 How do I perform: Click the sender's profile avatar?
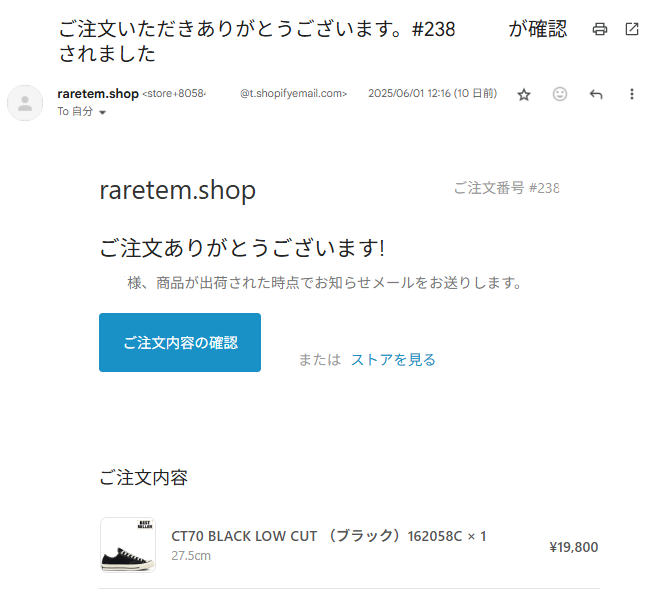coord(25,103)
